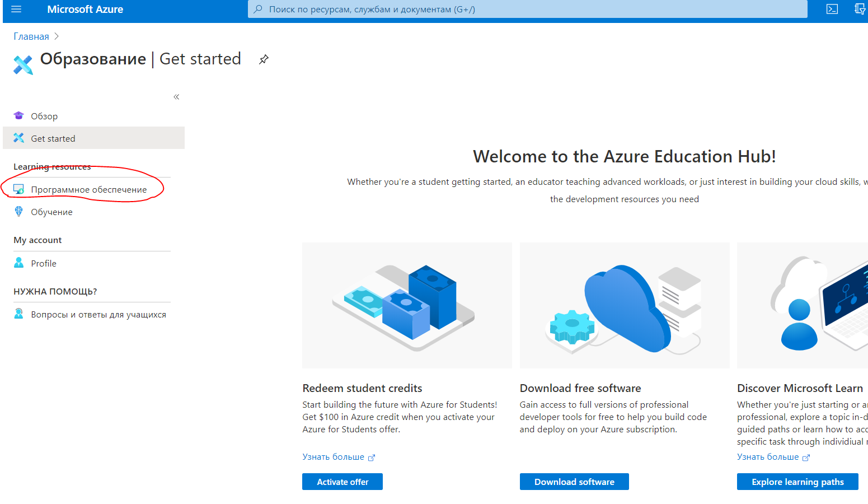868x504 pixels.
Task: Open Программное обеспечение menu item
Action: [88, 189]
